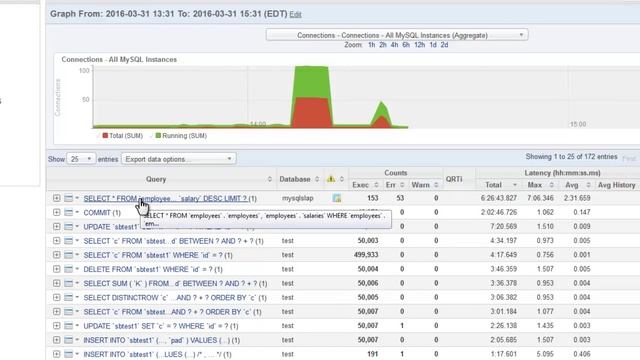Expand the SELECT * FROM employee query row
640x360 pixels.
(56, 198)
